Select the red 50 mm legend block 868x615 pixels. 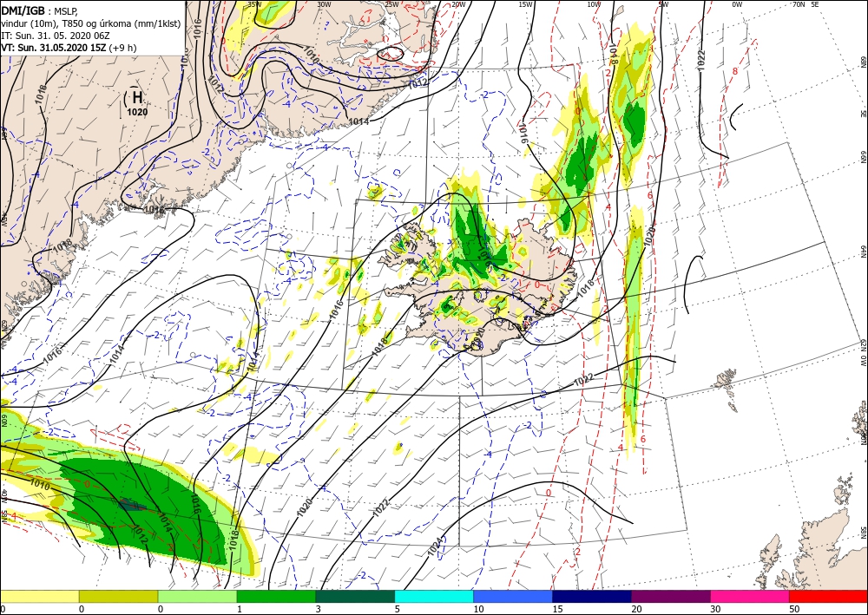[828, 596]
